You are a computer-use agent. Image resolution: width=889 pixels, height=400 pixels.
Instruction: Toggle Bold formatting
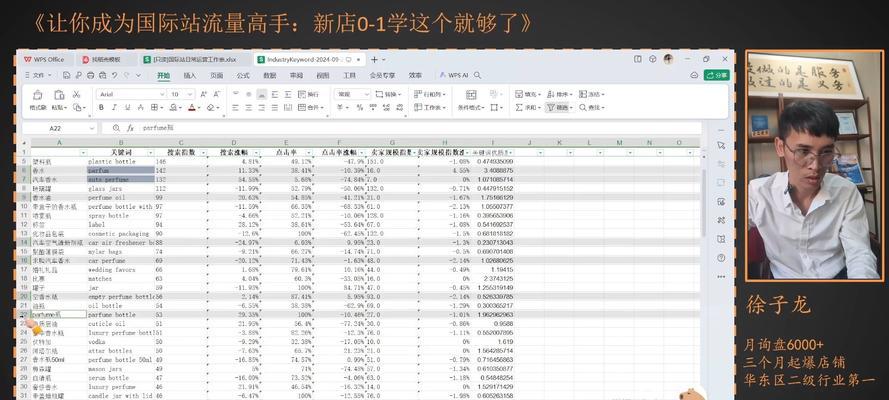coord(101,107)
